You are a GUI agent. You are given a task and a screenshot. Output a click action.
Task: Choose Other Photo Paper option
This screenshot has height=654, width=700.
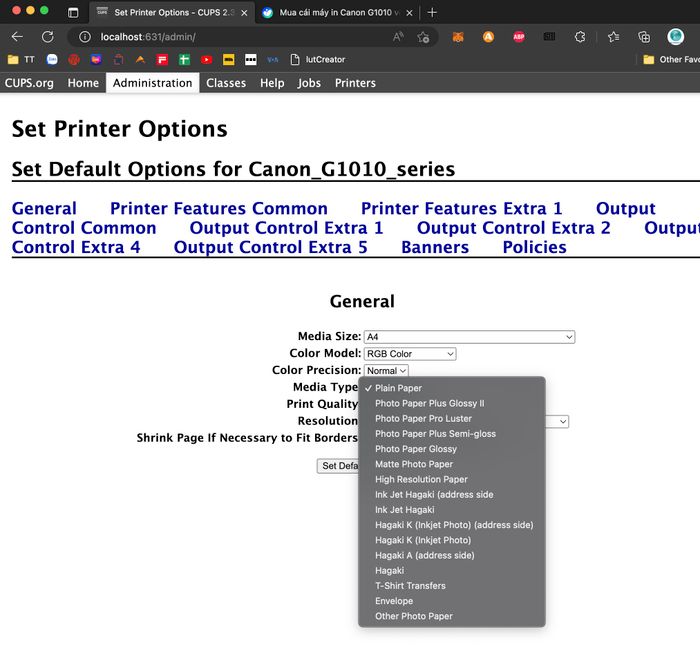pos(452,616)
